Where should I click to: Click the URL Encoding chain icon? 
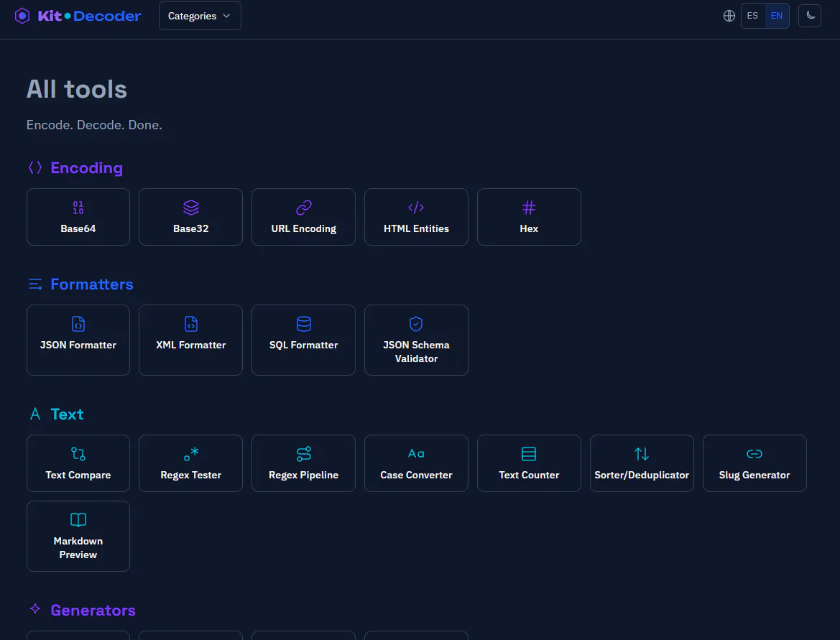[304, 208]
